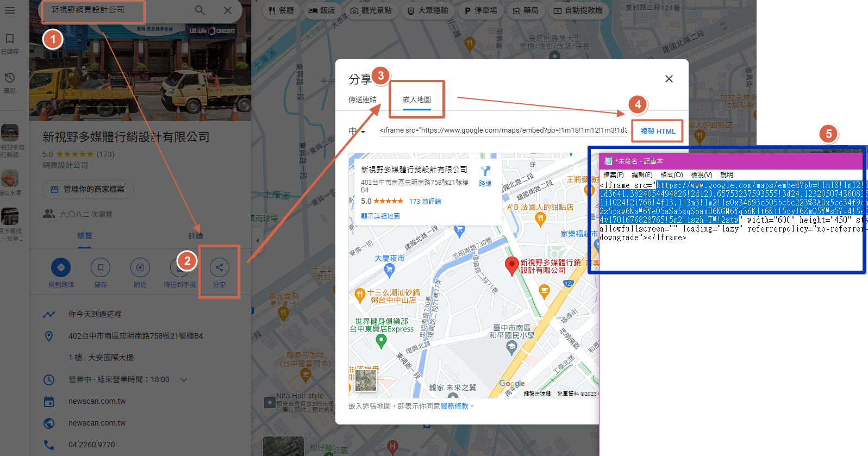Select the 大眾運輸 category chip
Screen dimensions: 868x456
click(x=428, y=10)
